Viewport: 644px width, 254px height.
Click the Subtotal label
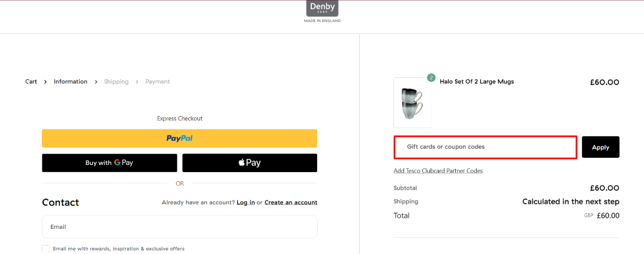click(405, 188)
